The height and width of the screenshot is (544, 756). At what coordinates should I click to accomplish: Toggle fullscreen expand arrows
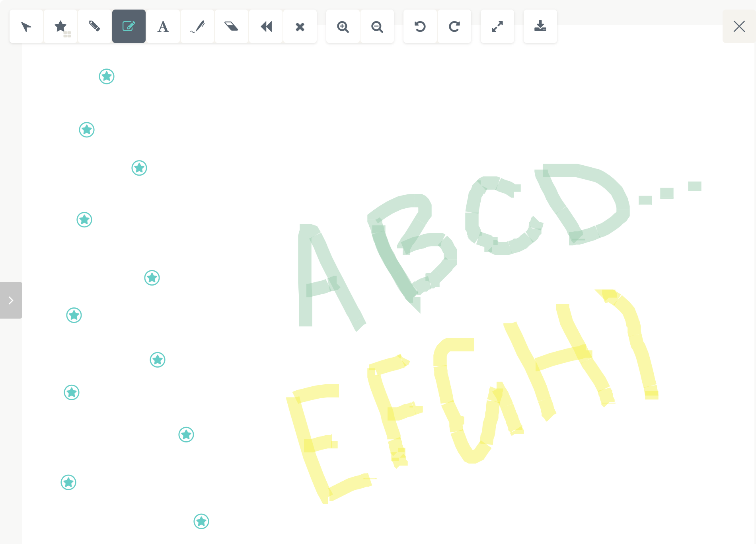(497, 26)
